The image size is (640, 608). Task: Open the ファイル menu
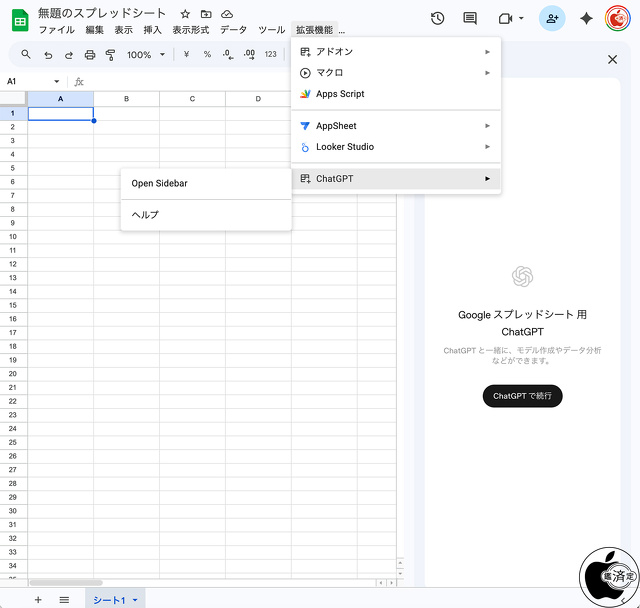pyautogui.click(x=57, y=30)
